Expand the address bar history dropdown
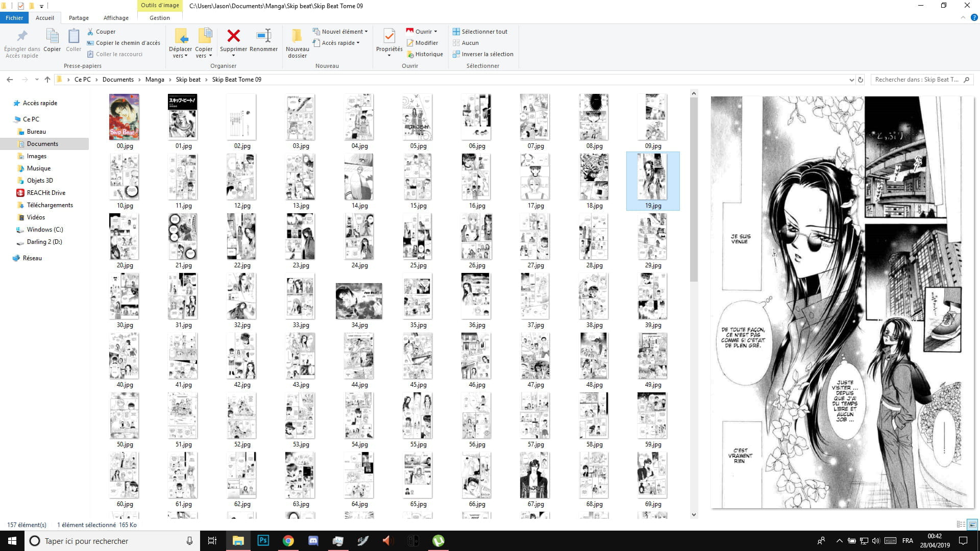Screen dimensions: 980x551 click(851, 80)
